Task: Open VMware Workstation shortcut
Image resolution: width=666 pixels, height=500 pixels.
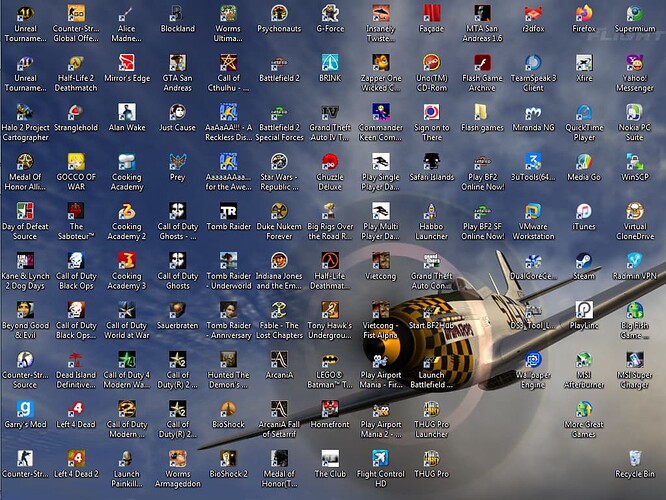Action: point(533,223)
